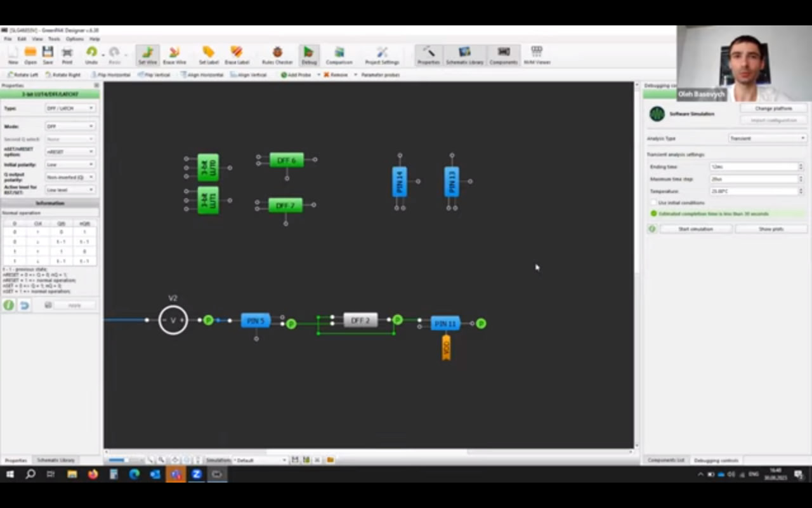
Task: Open the Initial polarity dropdown
Action: [70, 164]
